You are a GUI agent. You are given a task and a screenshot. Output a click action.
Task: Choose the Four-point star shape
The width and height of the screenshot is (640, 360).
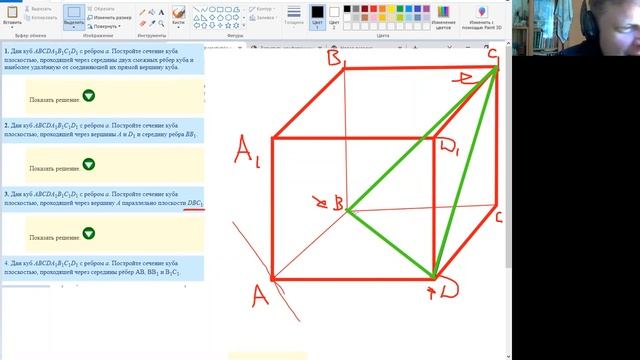click(x=220, y=25)
